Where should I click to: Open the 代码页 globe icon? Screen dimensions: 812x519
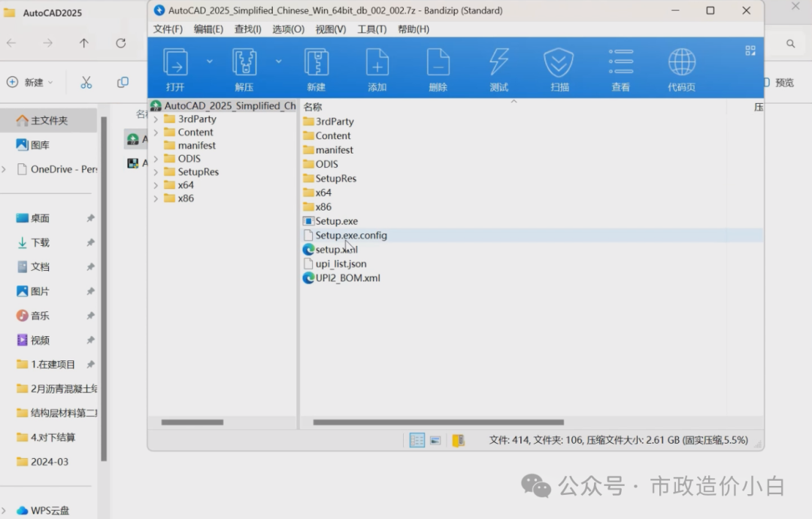(681, 69)
